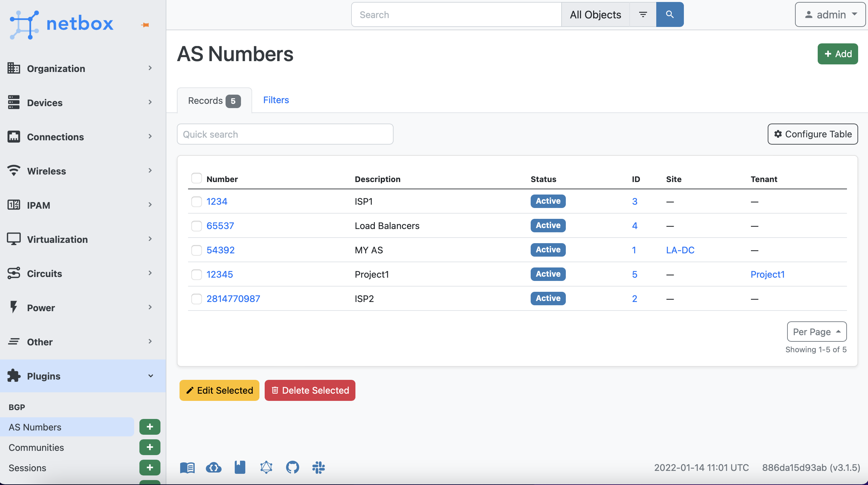Open the LA-DC site link
The image size is (868, 485).
coord(680,250)
